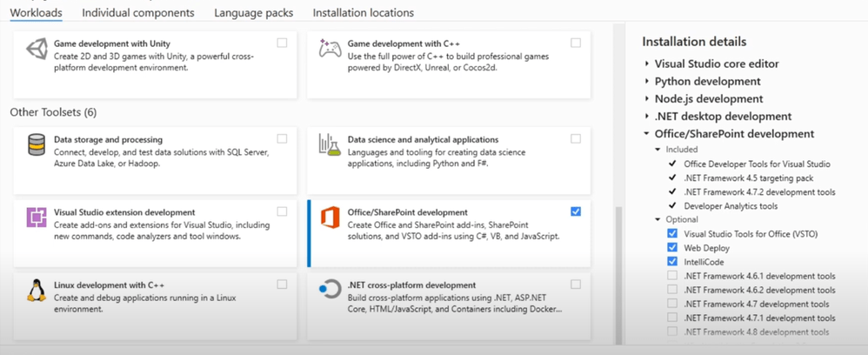This screenshot has width=868, height=355.
Task: Select Data science and analytical applications title
Action: 423,139
